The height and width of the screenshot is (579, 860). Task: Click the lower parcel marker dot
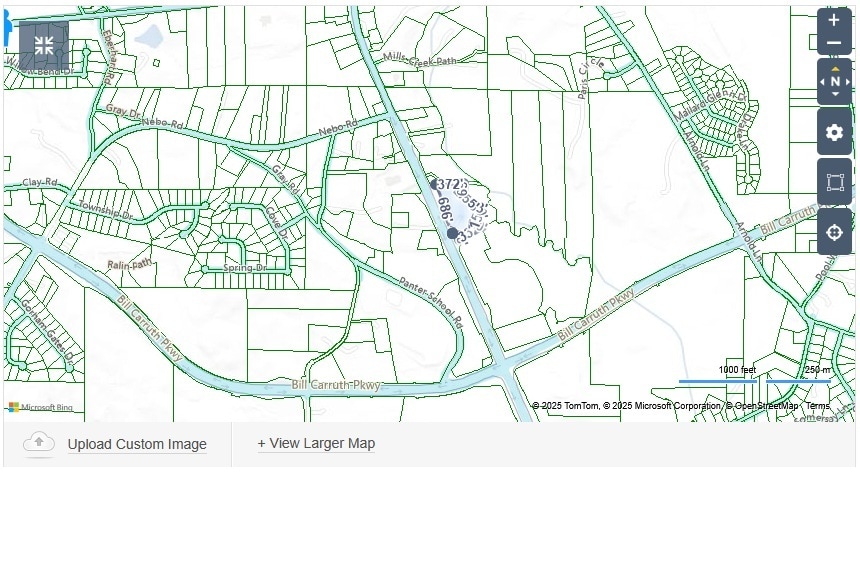[452, 233]
